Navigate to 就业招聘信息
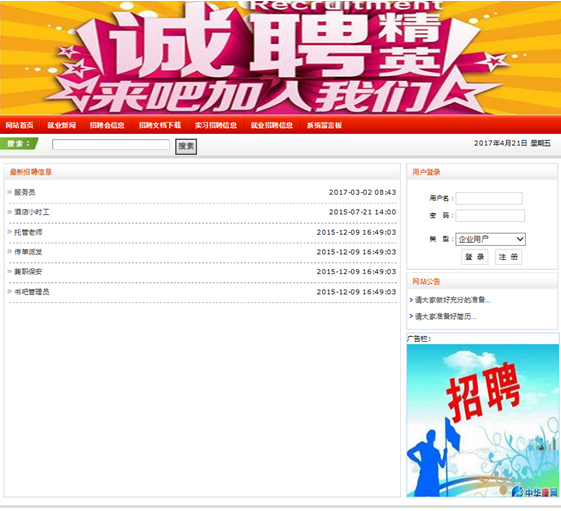The height and width of the screenshot is (511, 561). click(x=272, y=125)
